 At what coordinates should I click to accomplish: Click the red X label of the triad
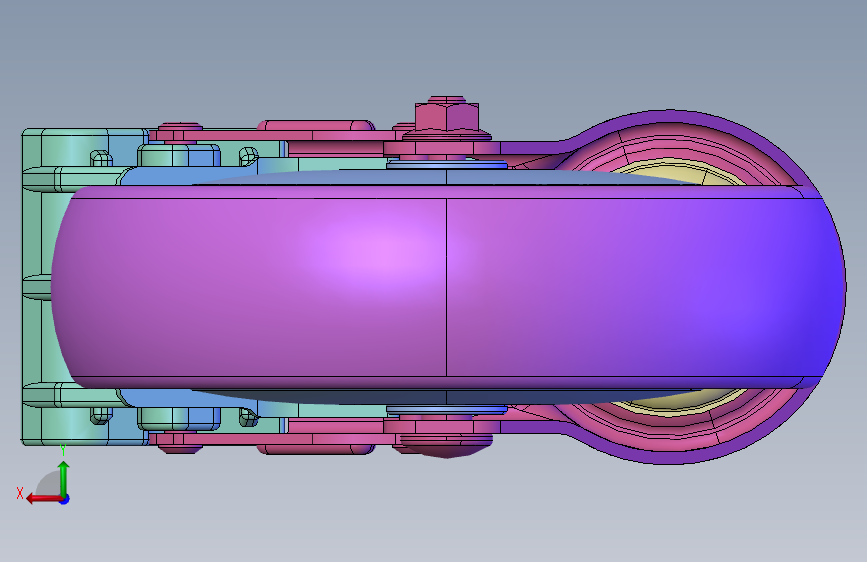point(20,493)
